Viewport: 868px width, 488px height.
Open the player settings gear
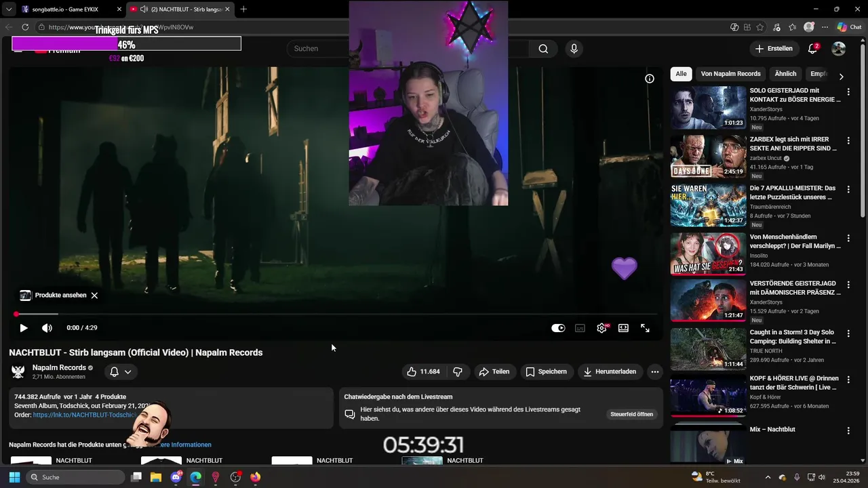(x=601, y=328)
